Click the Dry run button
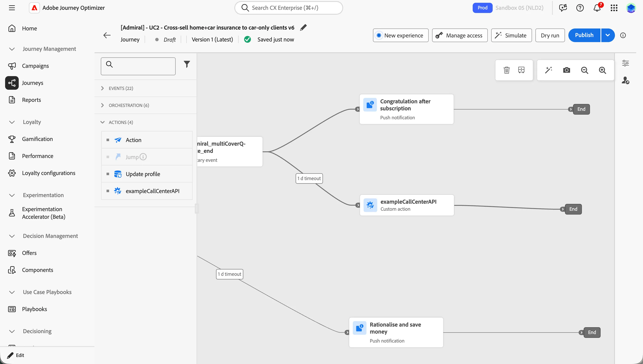 [550, 35]
